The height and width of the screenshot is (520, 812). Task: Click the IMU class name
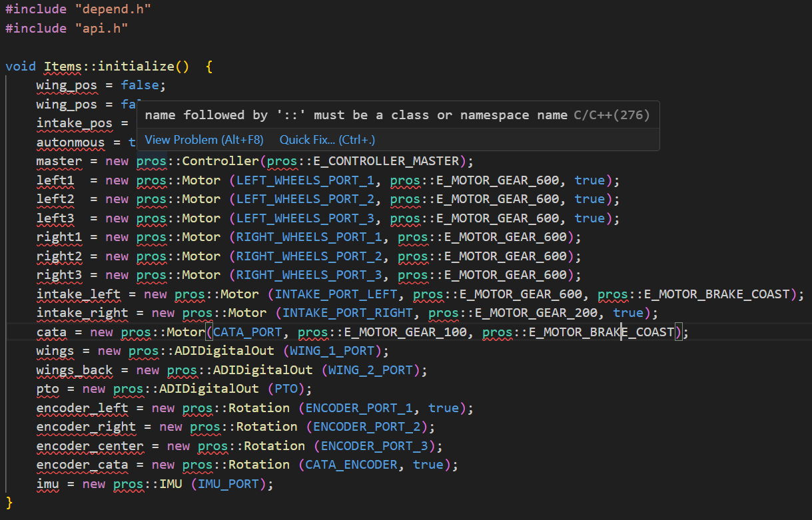coord(171,484)
